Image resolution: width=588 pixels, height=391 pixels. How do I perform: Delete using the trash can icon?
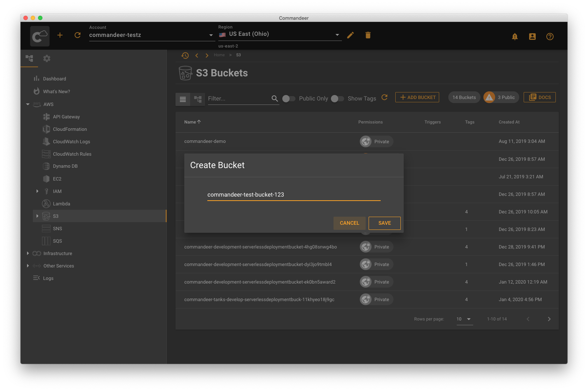click(368, 35)
